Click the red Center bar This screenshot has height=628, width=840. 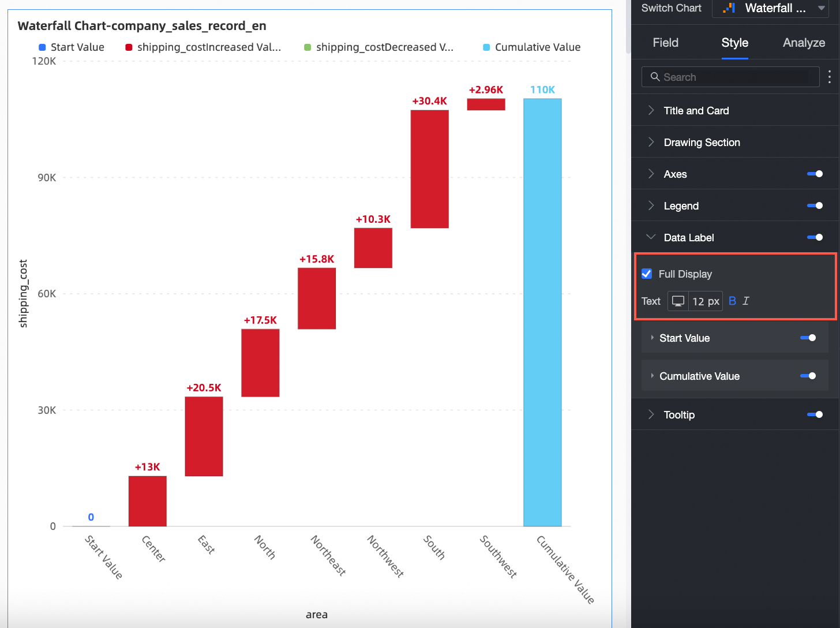pos(148,501)
